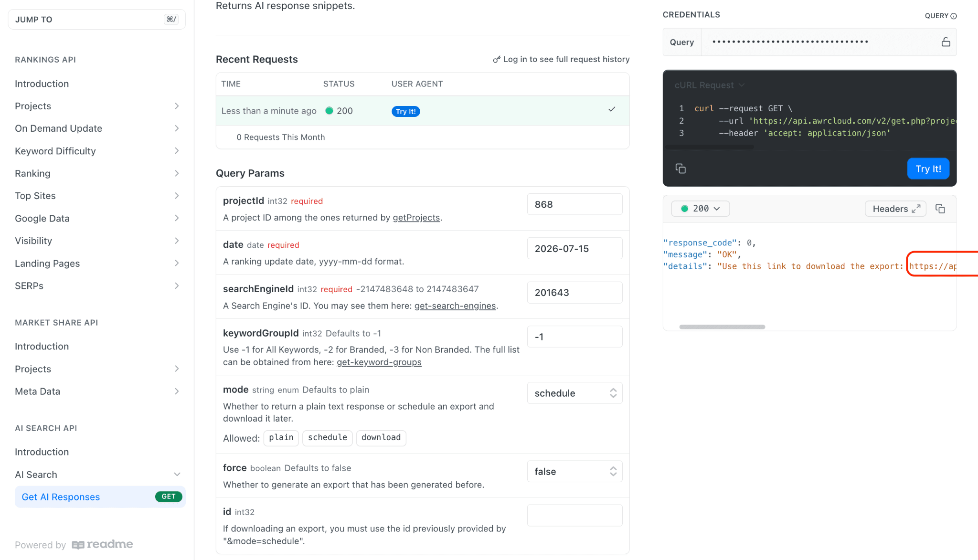Click 'Less than a minute ago' request row
Viewport: 978px width, 560px height.
(423, 111)
